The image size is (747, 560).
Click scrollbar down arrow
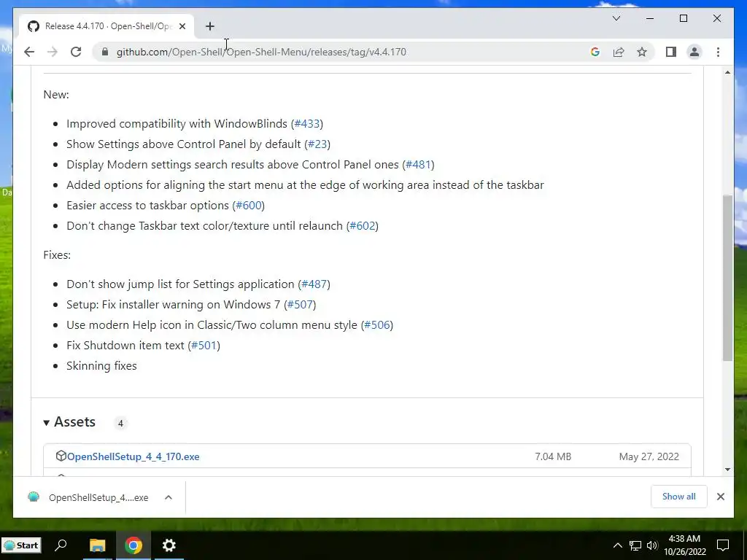pyautogui.click(x=727, y=470)
